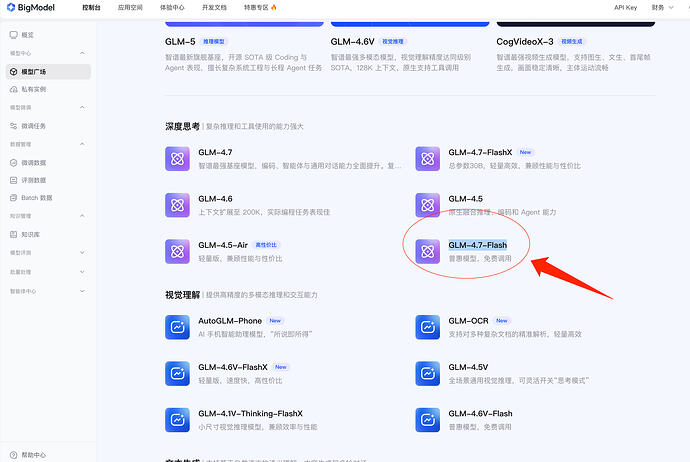Collapse the 模型中心 sidebar section
The height and width of the screenshot is (462, 690).
click(x=82, y=53)
